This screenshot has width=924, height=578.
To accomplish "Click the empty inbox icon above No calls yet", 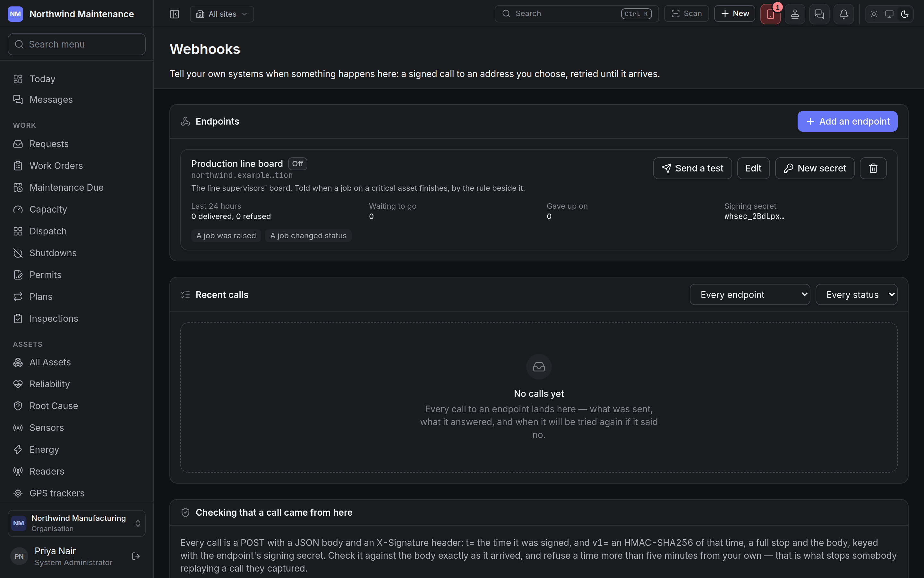I will (x=539, y=367).
